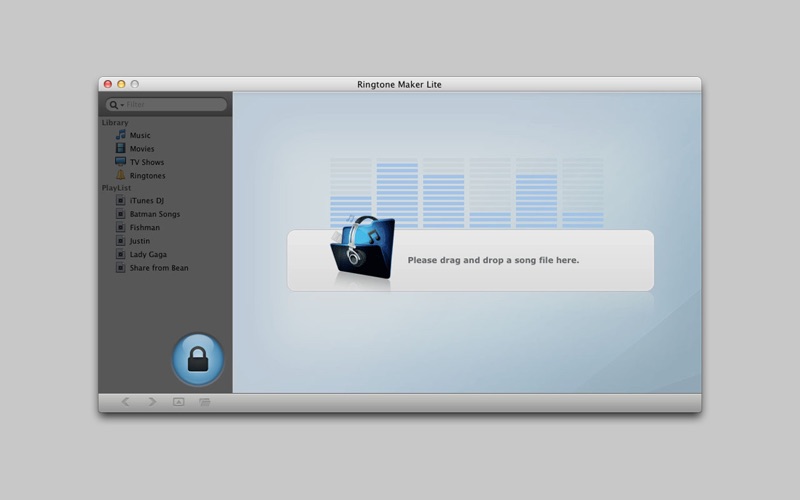Screen dimensions: 800x500
Task: Select the Ringtones bell icon
Action: [x=120, y=175]
